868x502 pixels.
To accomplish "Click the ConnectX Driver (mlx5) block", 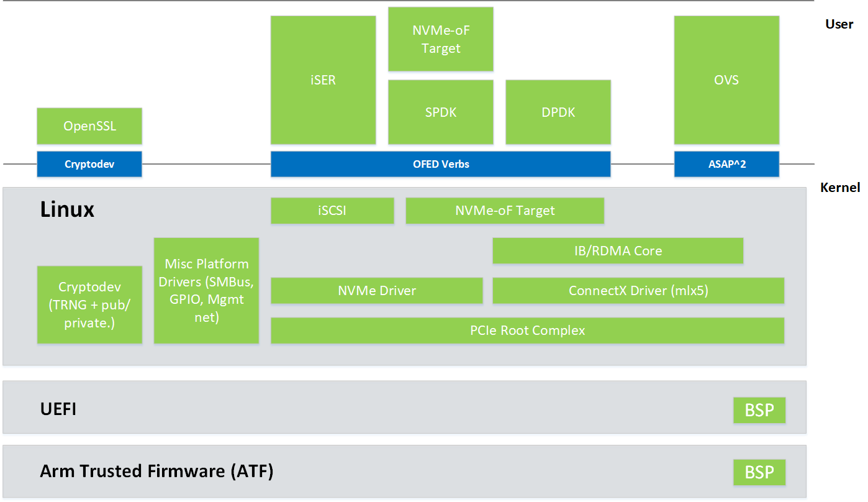I will [638, 290].
